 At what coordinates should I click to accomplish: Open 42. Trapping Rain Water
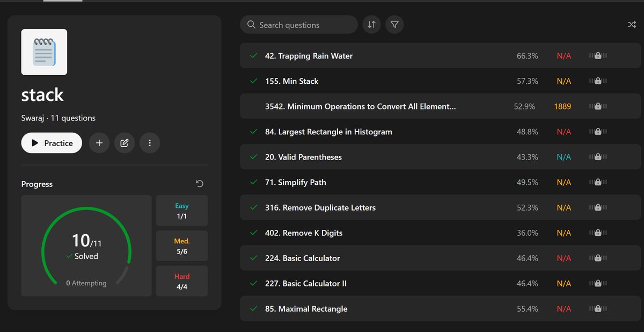click(x=440, y=56)
